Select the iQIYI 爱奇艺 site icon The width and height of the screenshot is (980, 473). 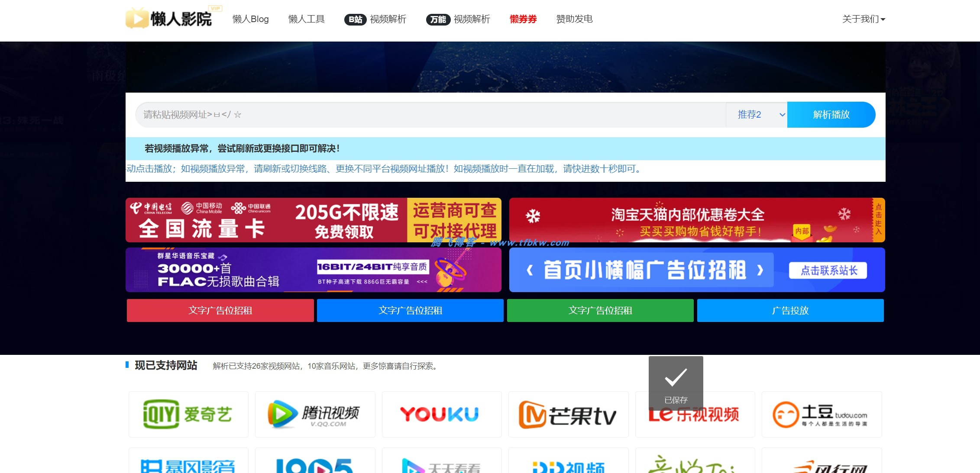coord(188,414)
